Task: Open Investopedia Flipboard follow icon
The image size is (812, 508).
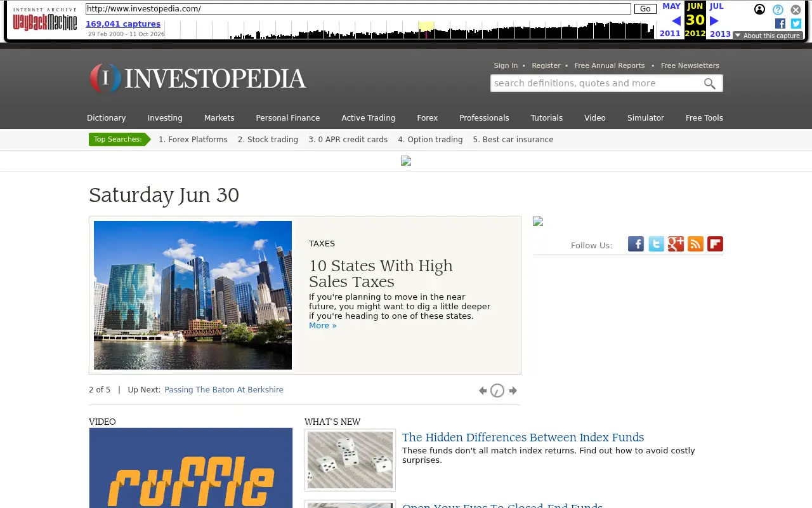Action: [715, 244]
